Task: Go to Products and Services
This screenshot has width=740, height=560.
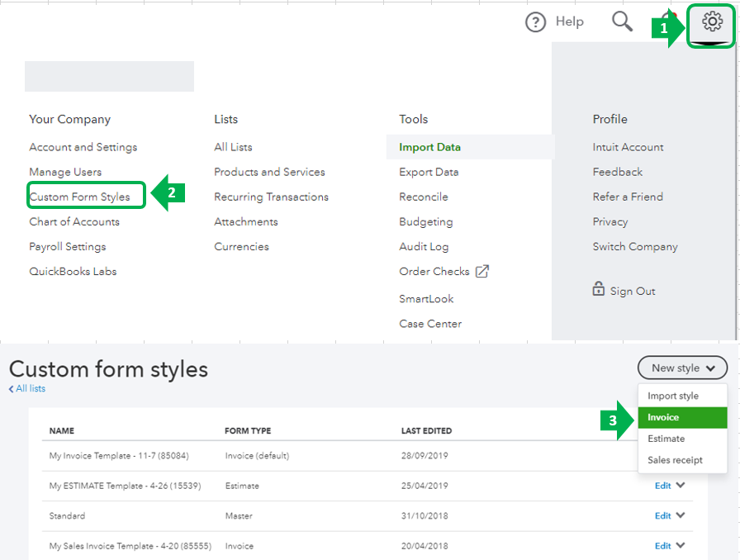Action: coord(269,172)
